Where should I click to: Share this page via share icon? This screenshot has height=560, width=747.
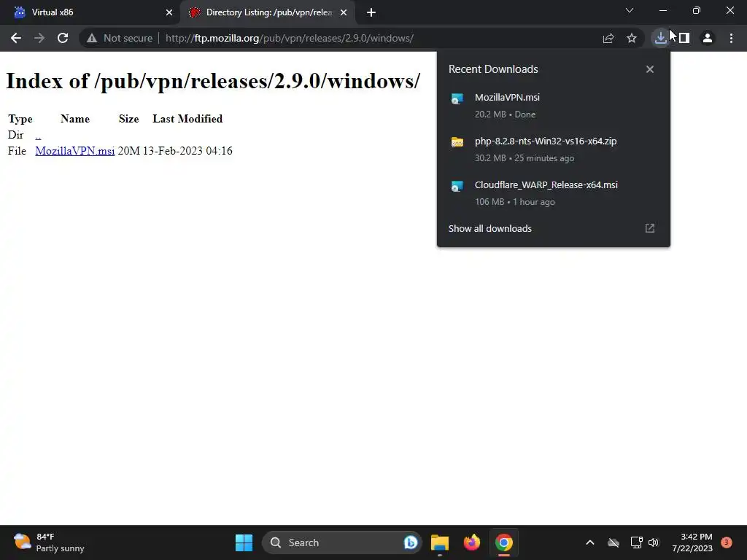[608, 38]
